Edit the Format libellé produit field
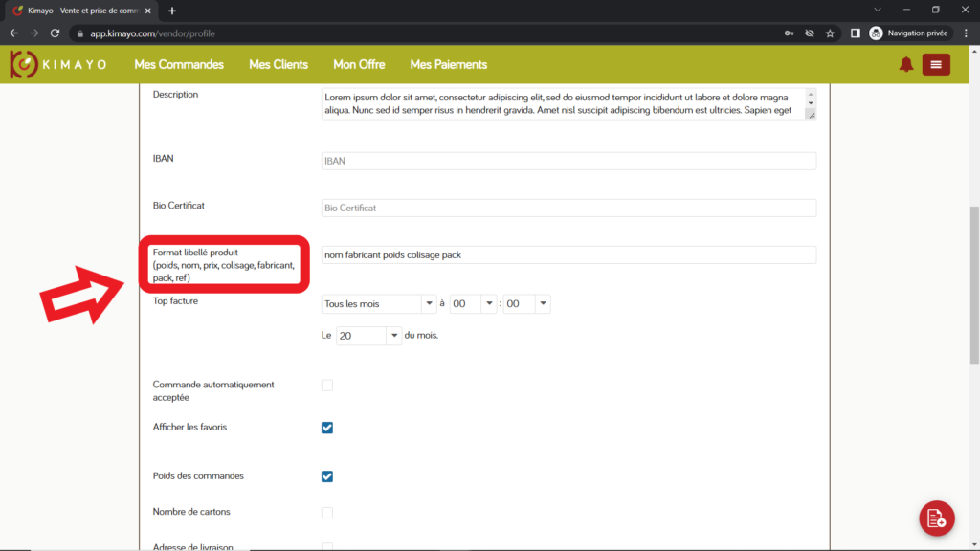The width and height of the screenshot is (980, 551). click(x=568, y=254)
